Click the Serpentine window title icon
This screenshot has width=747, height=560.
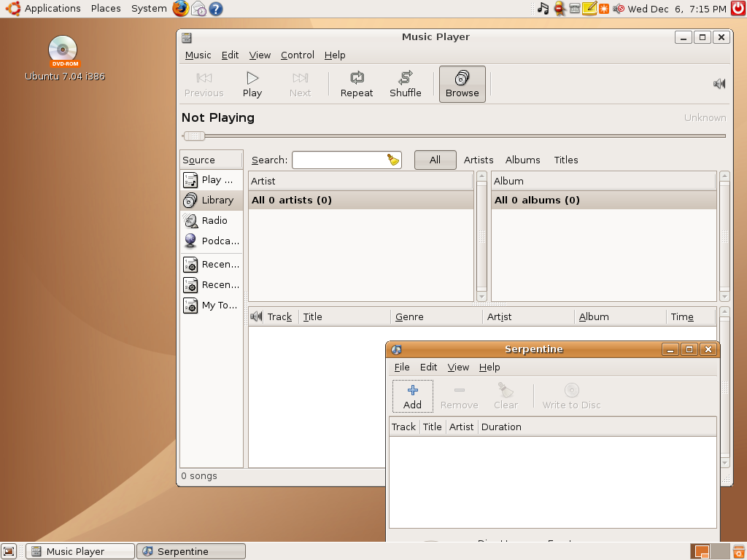396,349
